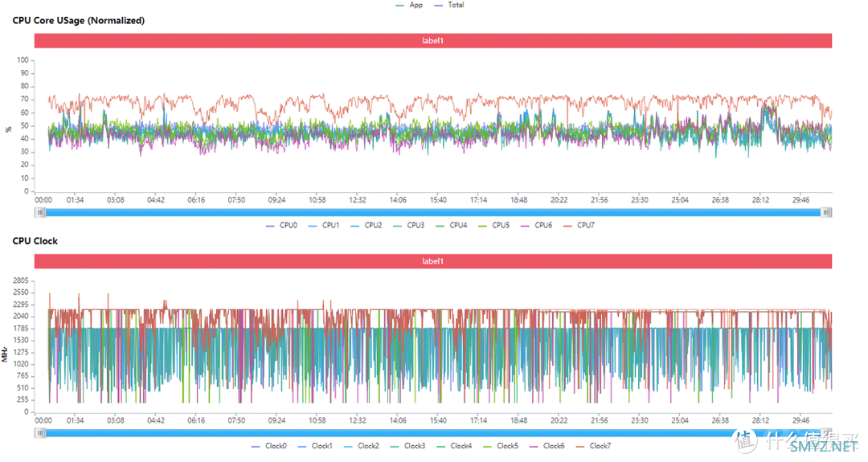Toggle Clock7 legend entry
Viewport: 868px width, 462px height.
coord(594,445)
